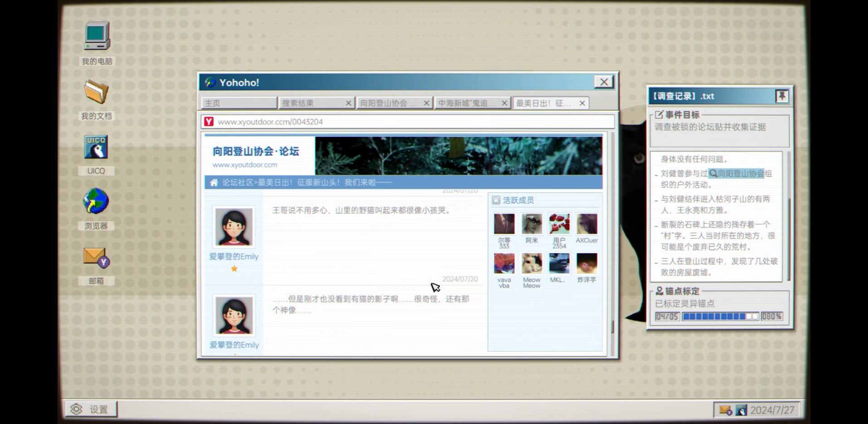Click the home icon in forum breadcrumb
Viewport: 868px width, 424px height.
214,182
